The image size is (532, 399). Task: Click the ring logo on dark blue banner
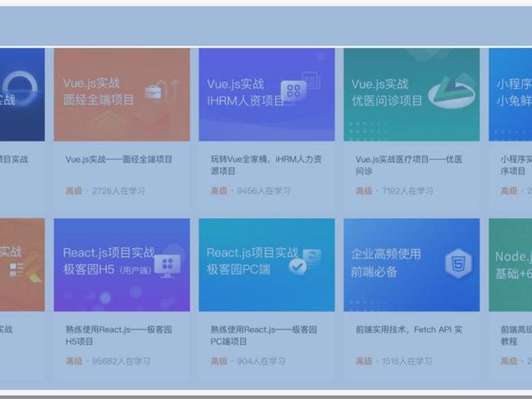click(21, 88)
